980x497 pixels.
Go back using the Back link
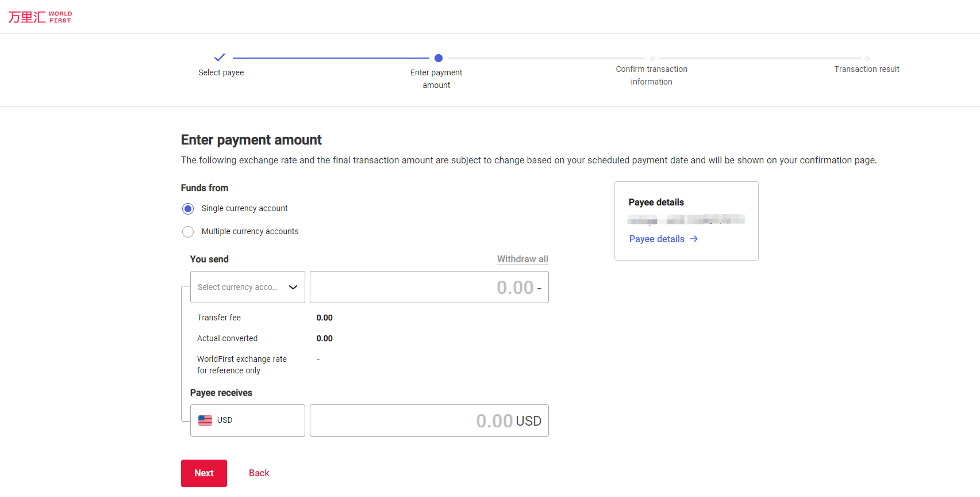coord(259,473)
